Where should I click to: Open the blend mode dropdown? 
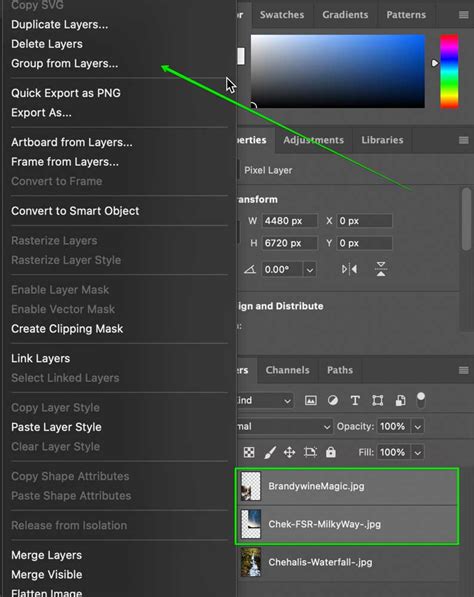click(285, 426)
